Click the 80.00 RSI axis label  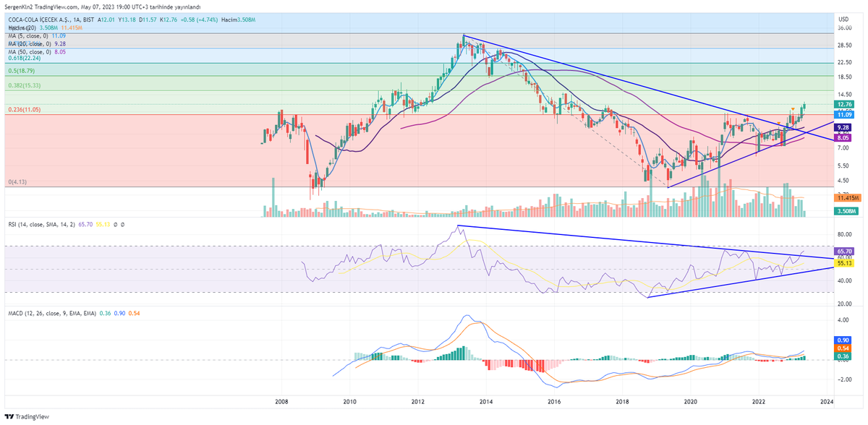[x=844, y=235]
